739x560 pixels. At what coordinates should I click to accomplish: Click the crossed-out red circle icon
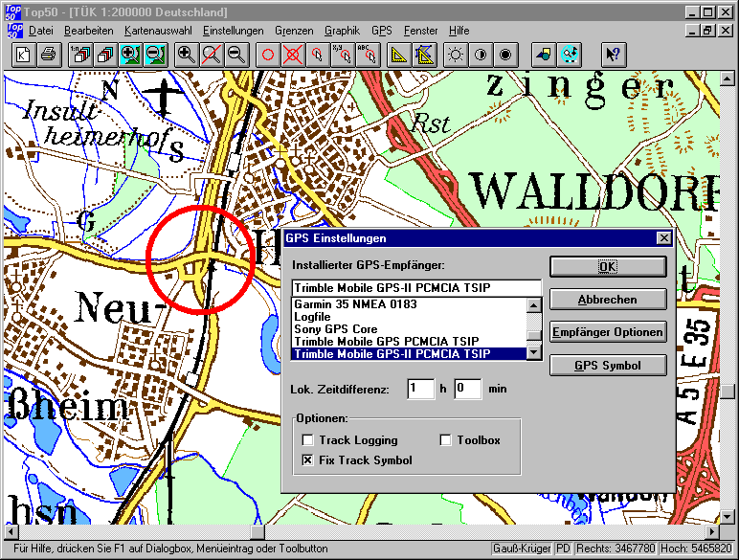[x=293, y=56]
